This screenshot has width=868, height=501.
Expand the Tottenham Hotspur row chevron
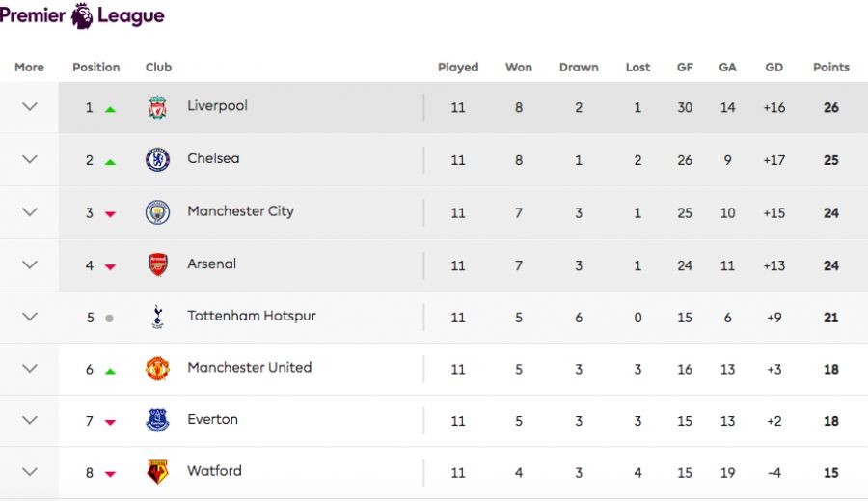click(x=30, y=317)
